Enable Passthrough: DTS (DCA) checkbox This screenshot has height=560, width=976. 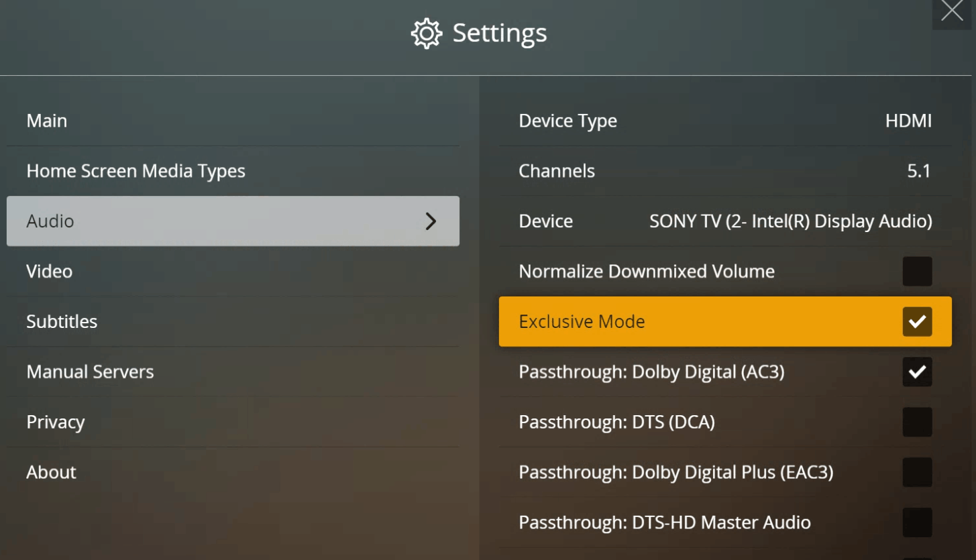tap(917, 423)
